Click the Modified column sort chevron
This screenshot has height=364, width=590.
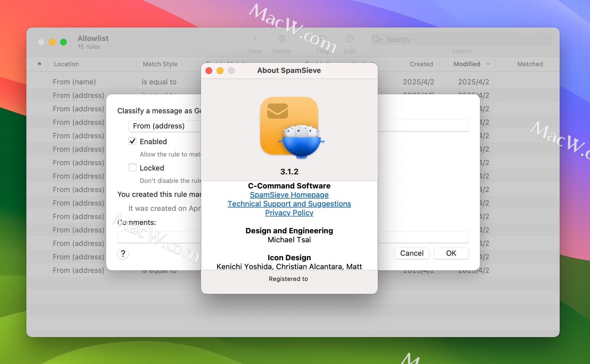click(488, 64)
